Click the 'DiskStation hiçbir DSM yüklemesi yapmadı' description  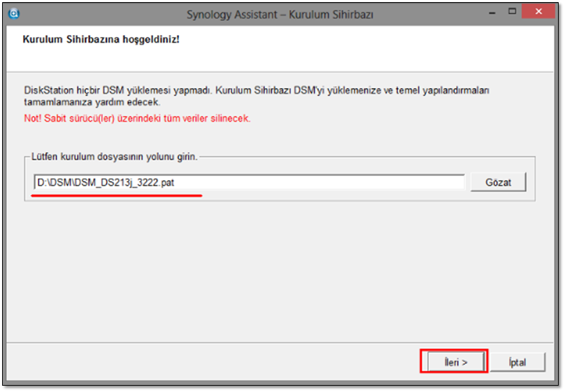[256, 96]
